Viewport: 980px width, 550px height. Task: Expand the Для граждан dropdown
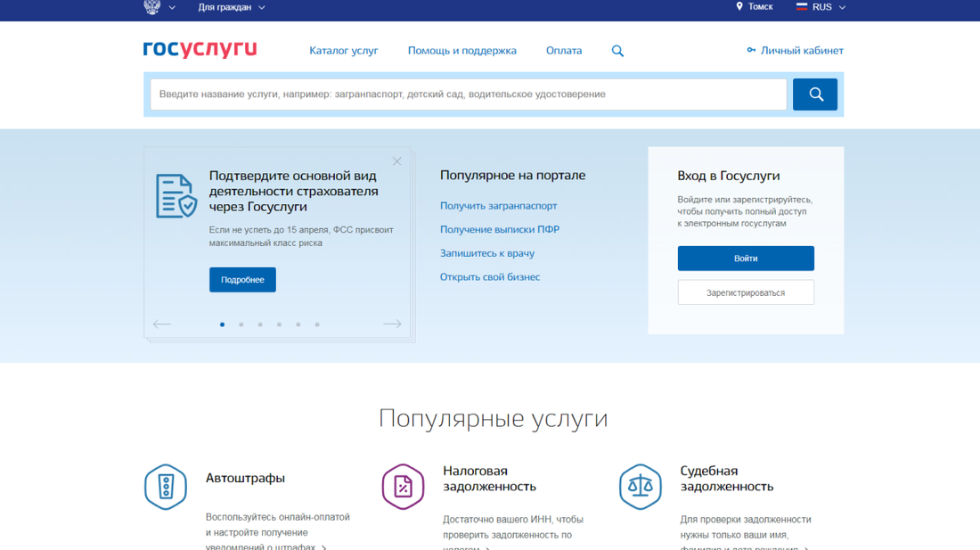pyautogui.click(x=225, y=6)
